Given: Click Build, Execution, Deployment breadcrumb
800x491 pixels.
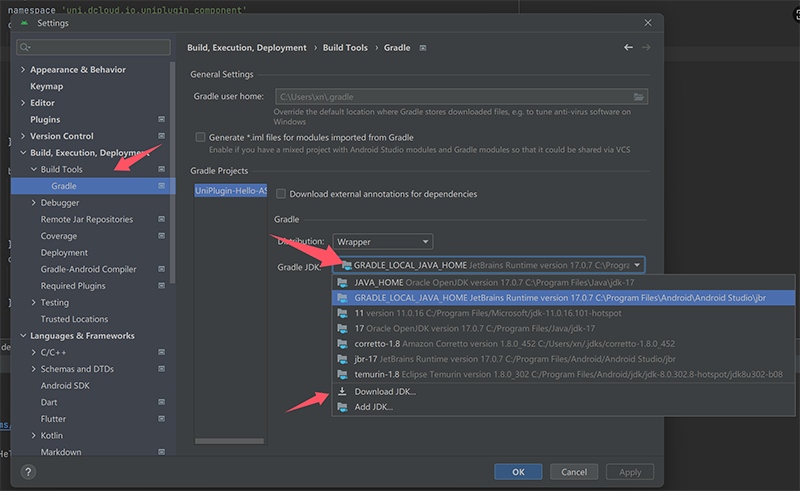Looking at the screenshot, I should pos(247,47).
